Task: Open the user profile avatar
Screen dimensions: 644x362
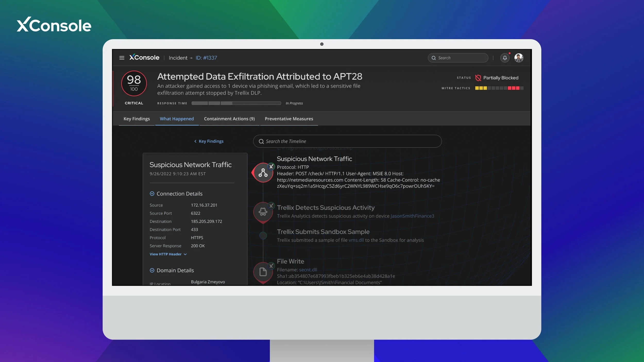Action: [519, 58]
